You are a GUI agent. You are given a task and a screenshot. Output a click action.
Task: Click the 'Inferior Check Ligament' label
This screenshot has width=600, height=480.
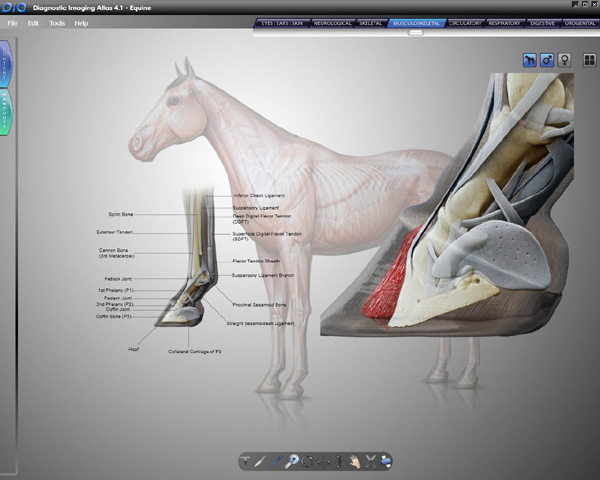click(259, 195)
